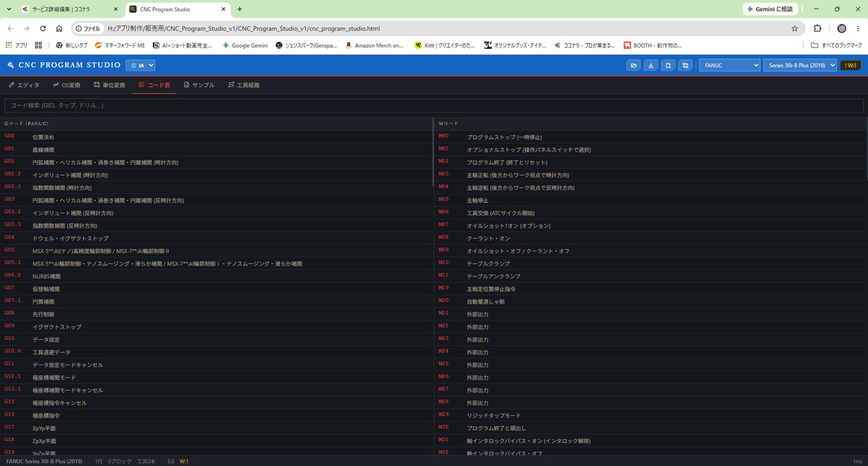Click the Gemini に相談 button

coord(770,9)
